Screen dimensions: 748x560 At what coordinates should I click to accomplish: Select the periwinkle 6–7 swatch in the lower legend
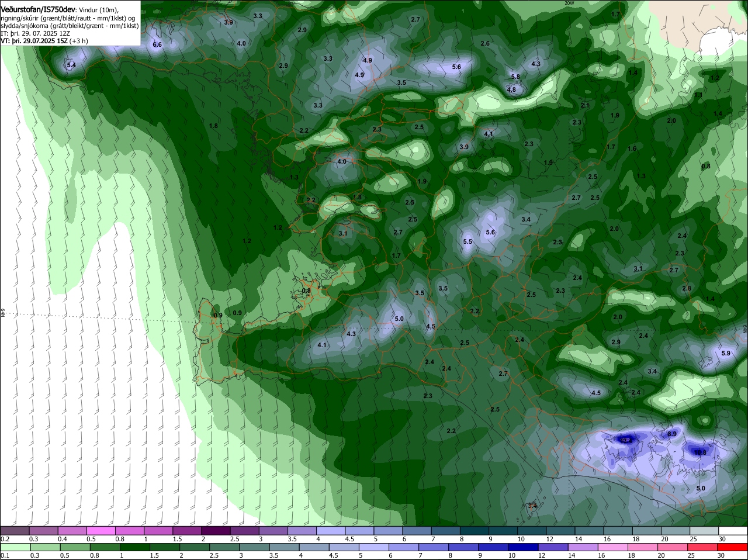pyautogui.click(x=404, y=548)
